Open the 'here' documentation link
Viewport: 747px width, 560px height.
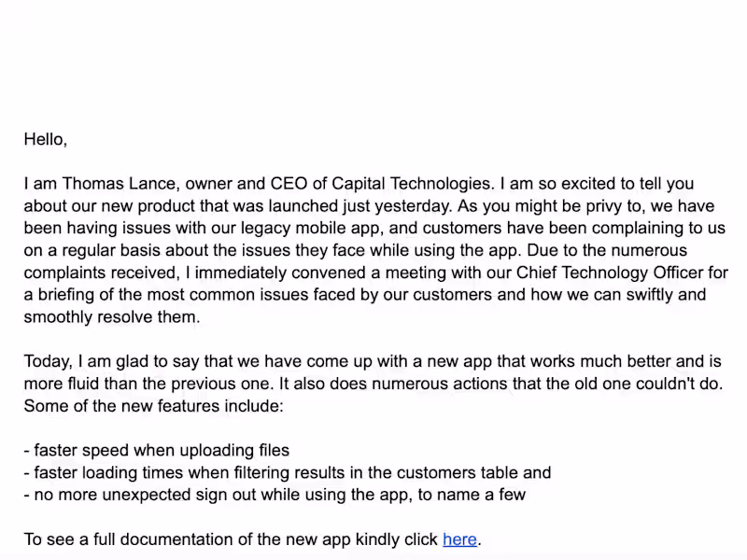coord(459,539)
